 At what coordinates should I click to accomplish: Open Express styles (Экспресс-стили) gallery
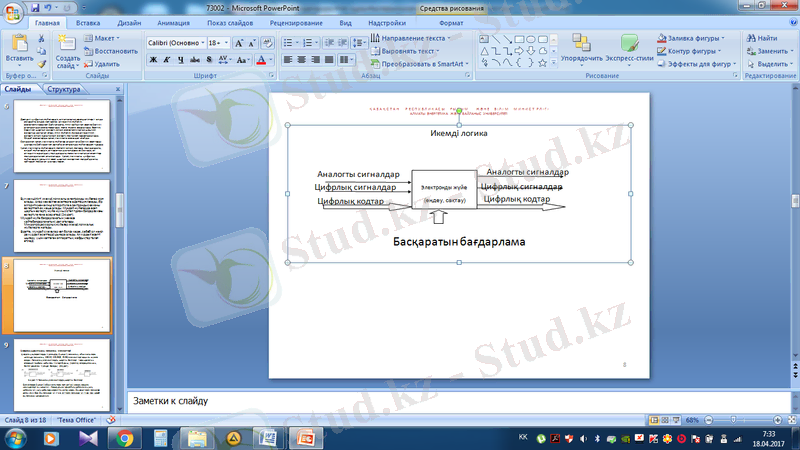tap(629, 47)
